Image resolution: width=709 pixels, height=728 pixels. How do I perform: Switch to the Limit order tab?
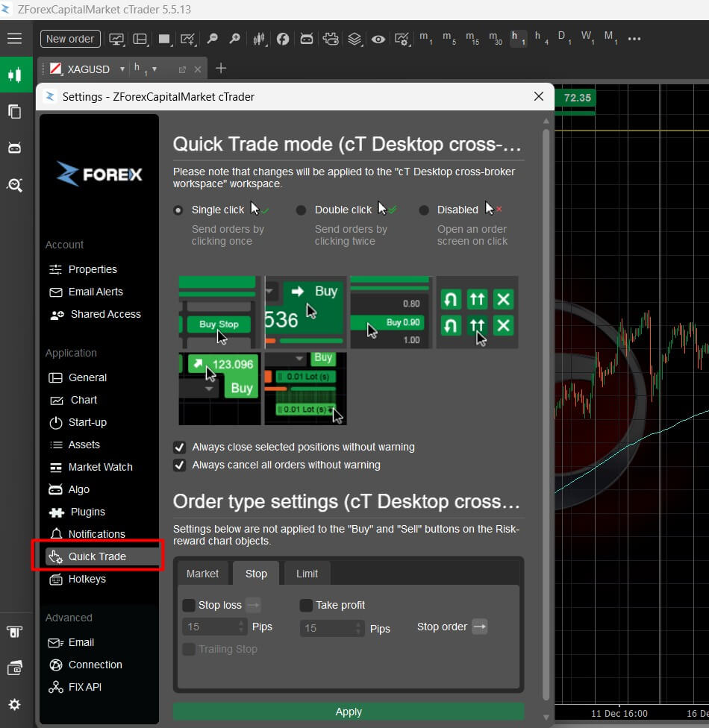click(x=307, y=574)
